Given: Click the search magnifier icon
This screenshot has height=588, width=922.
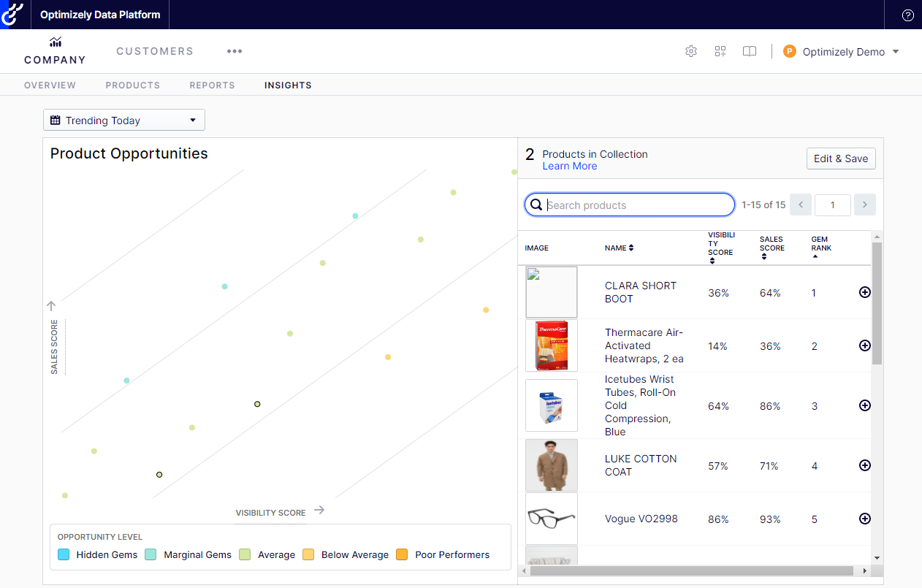Looking at the screenshot, I should click(x=537, y=205).
